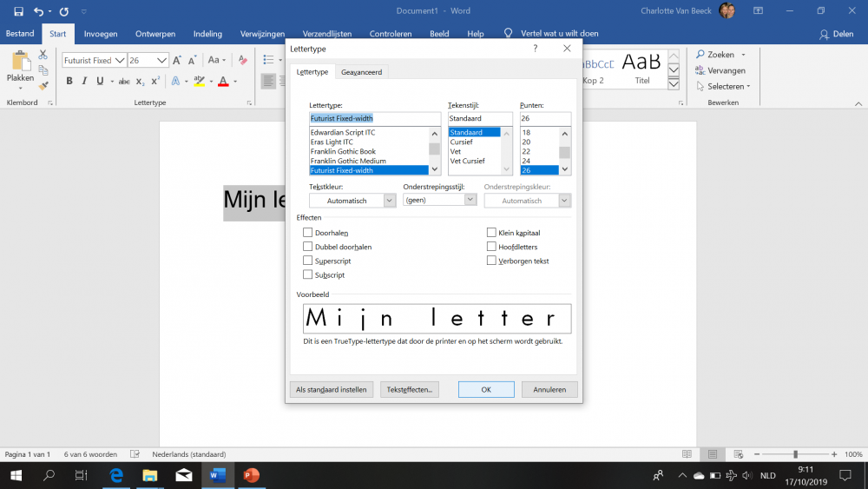Click the Italic icon in the ribbon
The height and width of the screenshot is (489, 868).
coord(84,82)
